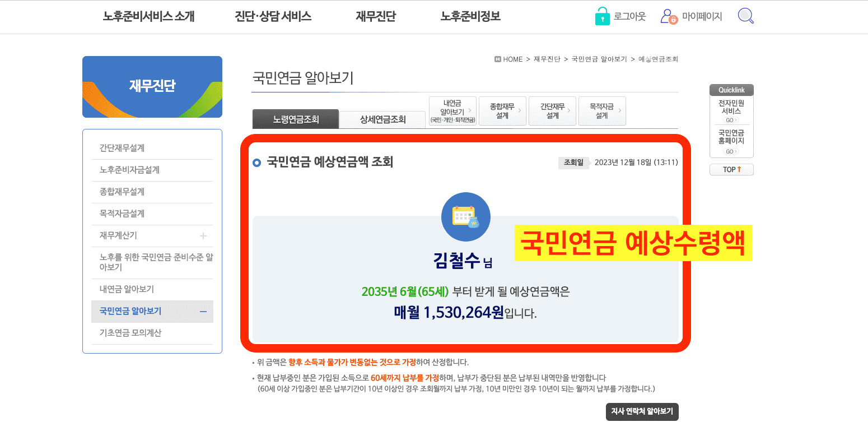This screenshot has width=868, height=422.
Task: Switch to the 상세연금조회 tab
Action: 383,119
